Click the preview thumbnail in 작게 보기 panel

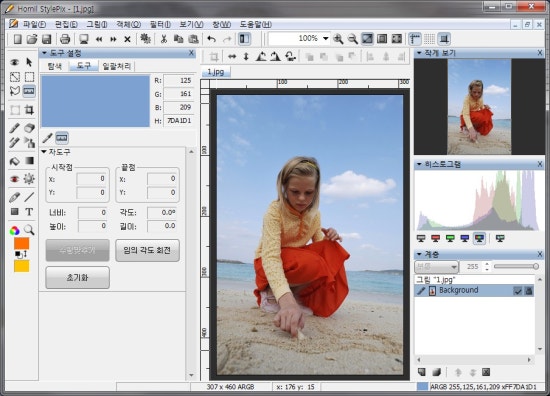[x=479, y=107]
